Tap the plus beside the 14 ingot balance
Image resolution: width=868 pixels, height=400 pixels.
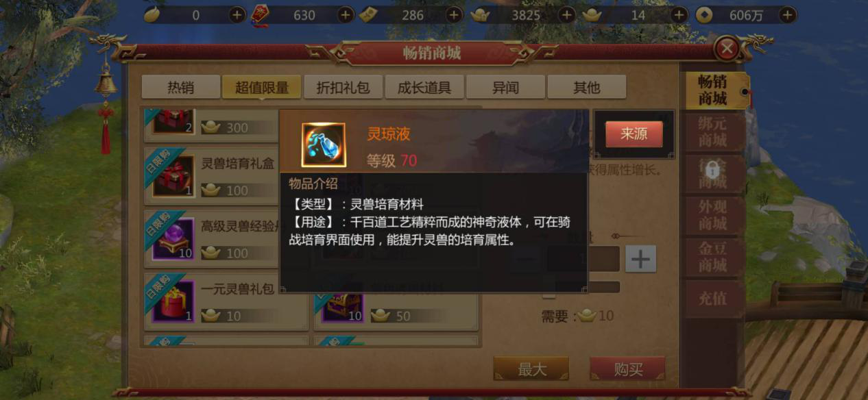click(x=679, y=15)
